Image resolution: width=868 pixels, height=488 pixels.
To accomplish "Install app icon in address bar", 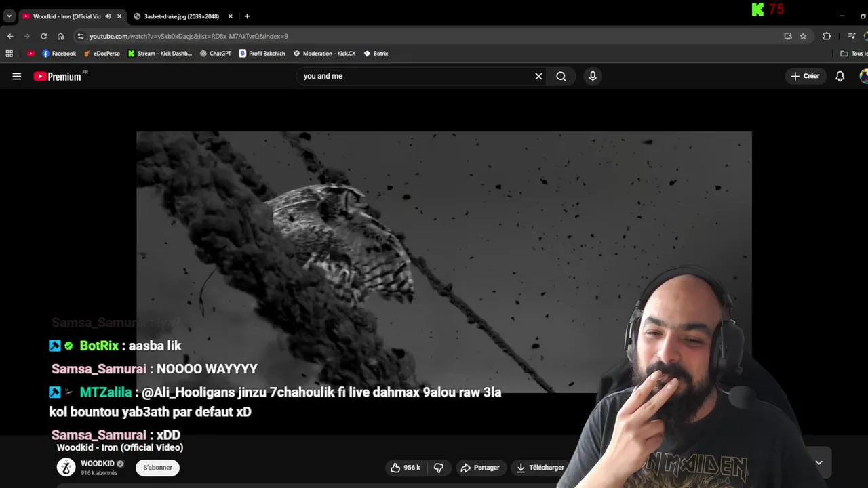I will [788, 36].
